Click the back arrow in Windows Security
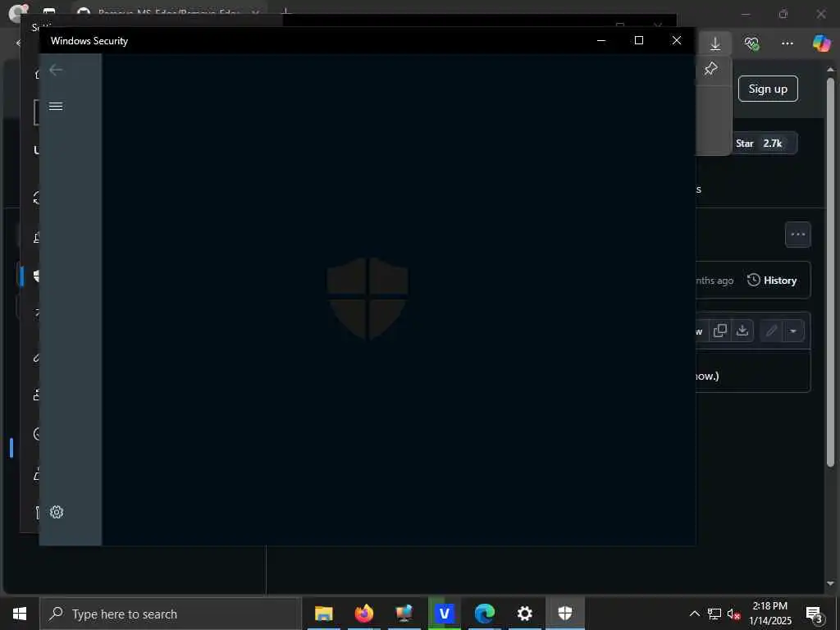The width and height of the screenshot is (840, 630). coord(56,70)
